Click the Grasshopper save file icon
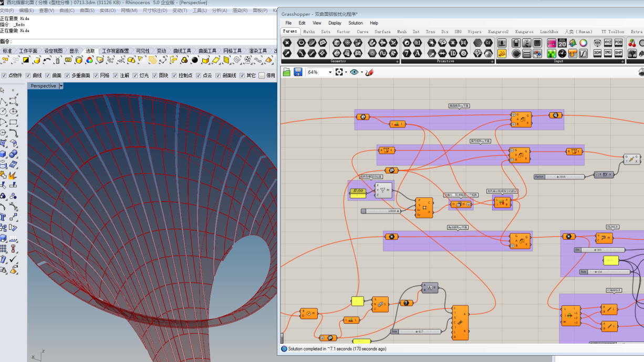644x362 pixels. tap(298, 72)
